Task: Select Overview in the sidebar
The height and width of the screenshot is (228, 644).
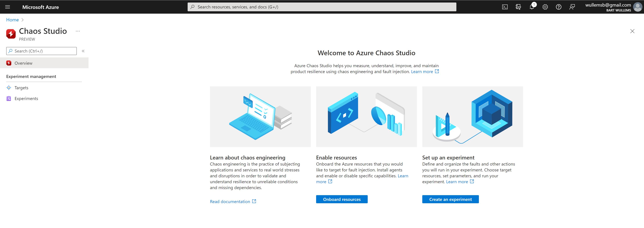Action: coord(24,63)
